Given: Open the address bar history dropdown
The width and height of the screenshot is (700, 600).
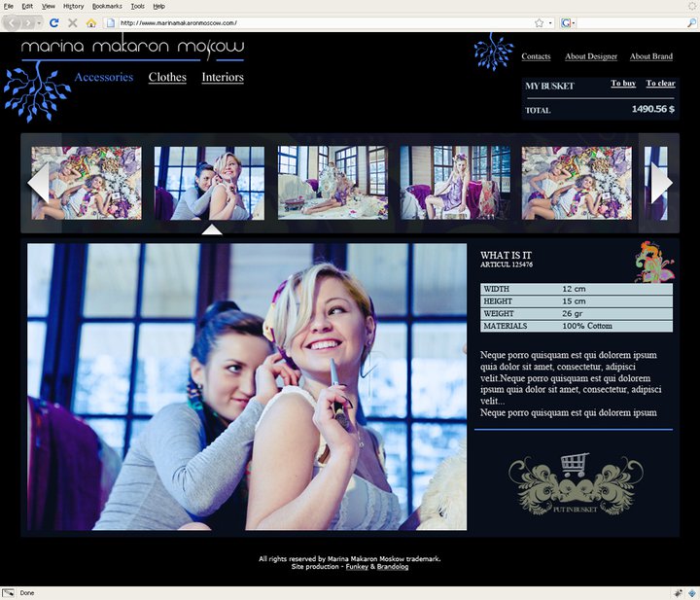Looking at the screenshot, I should [x=550, y=22].
